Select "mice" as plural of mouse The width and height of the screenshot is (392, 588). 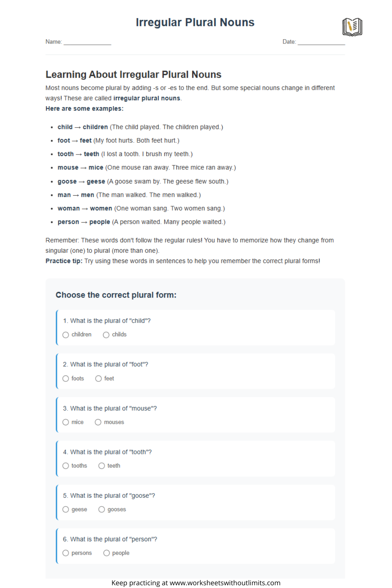(66, 422)
